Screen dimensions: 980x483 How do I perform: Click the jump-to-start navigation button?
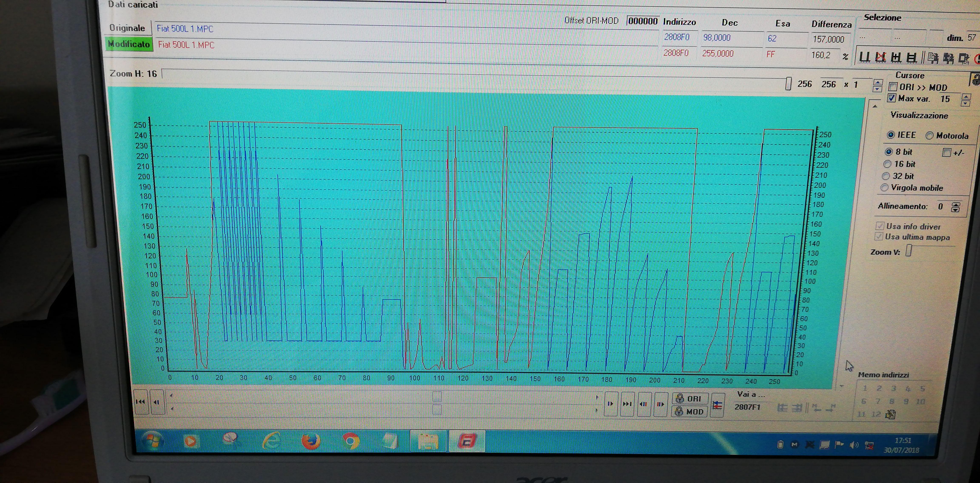point(140,402)
